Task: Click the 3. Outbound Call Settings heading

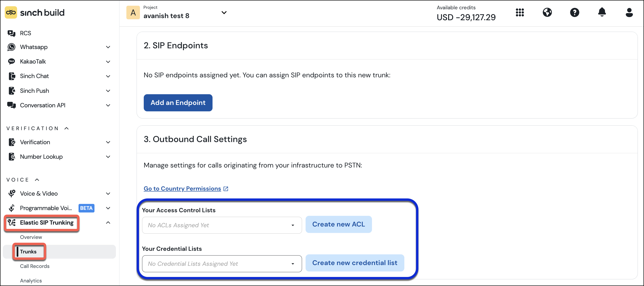Action: coord(195,139)
